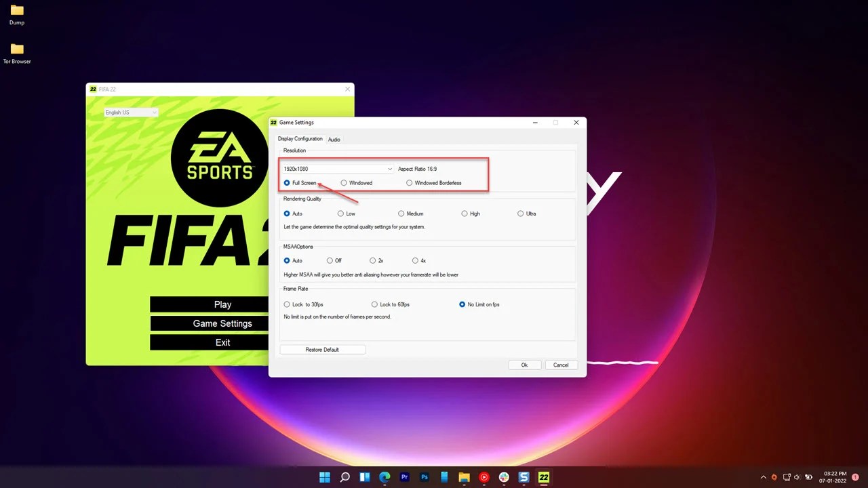
Task: Open the Tor Browser desktop folder
Action: [x=17, y=54]
